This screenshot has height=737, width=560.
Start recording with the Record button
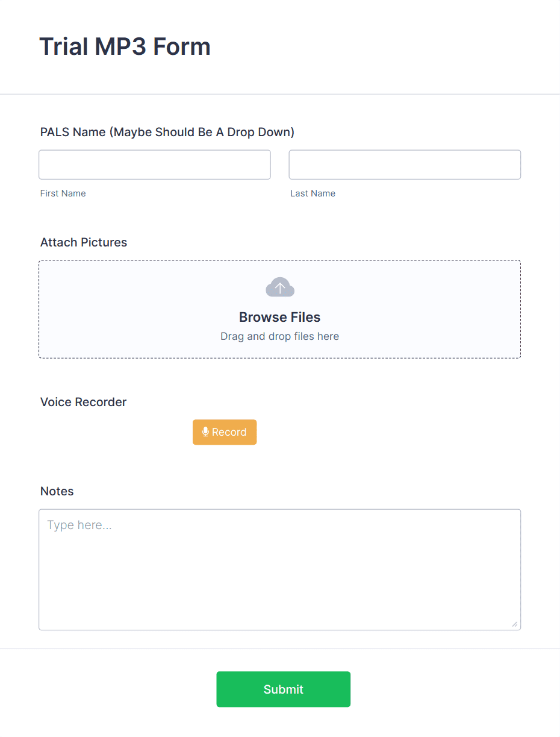[x=225, y=431]
